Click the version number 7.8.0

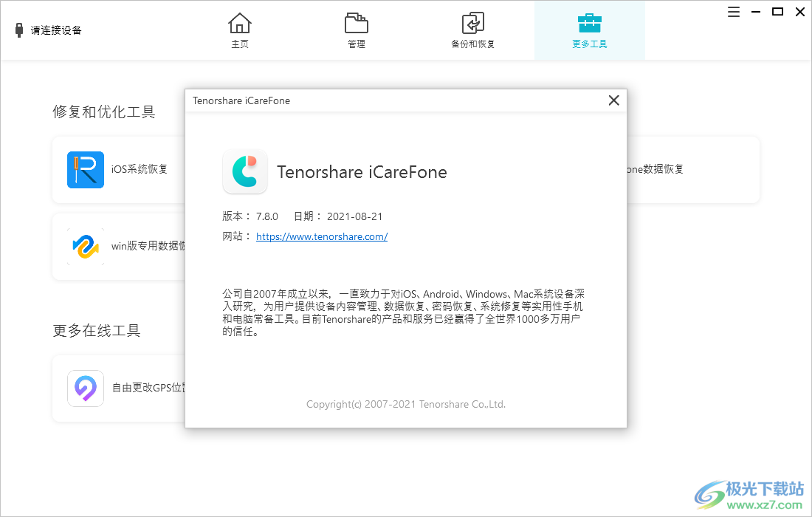[x=267, y=216]
